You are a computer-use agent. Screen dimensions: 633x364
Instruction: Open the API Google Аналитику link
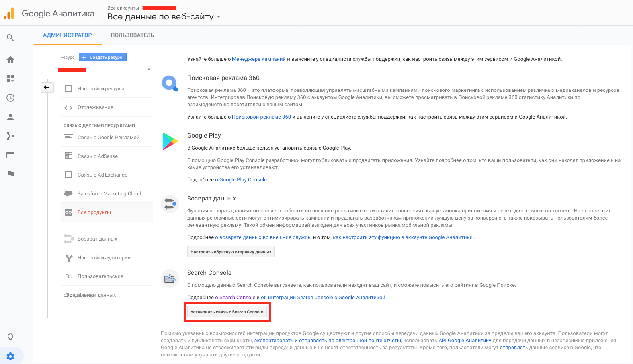465,341
